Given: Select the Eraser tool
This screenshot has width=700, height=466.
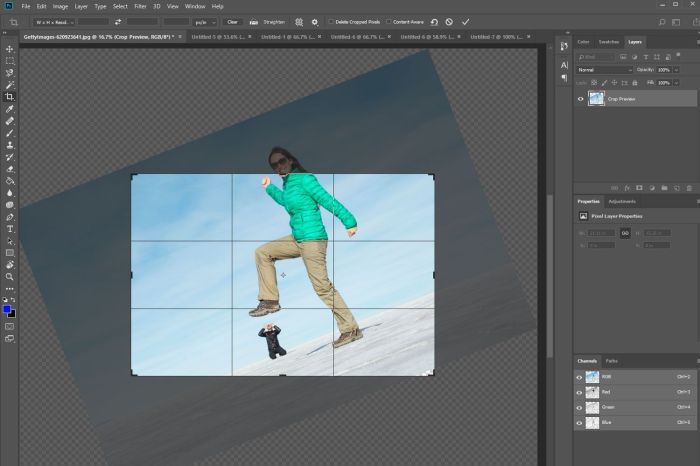Looking at the screenshot, I should click(9, 169).
